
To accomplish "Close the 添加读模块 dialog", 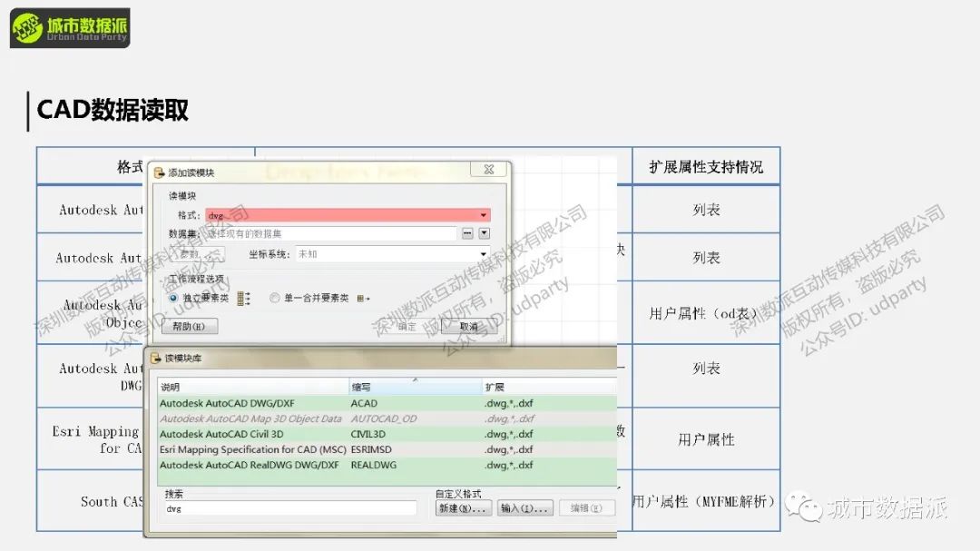I will (x=489, y=170).
